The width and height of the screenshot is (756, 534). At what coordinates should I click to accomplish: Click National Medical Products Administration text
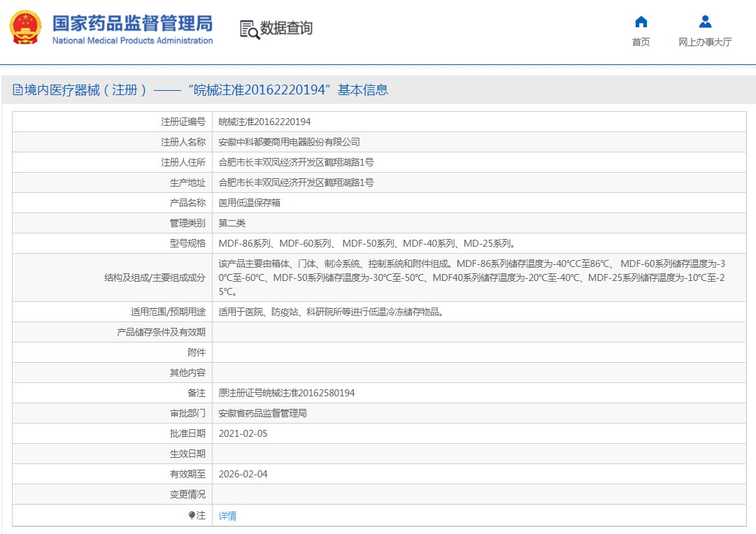tap(133, 41)
